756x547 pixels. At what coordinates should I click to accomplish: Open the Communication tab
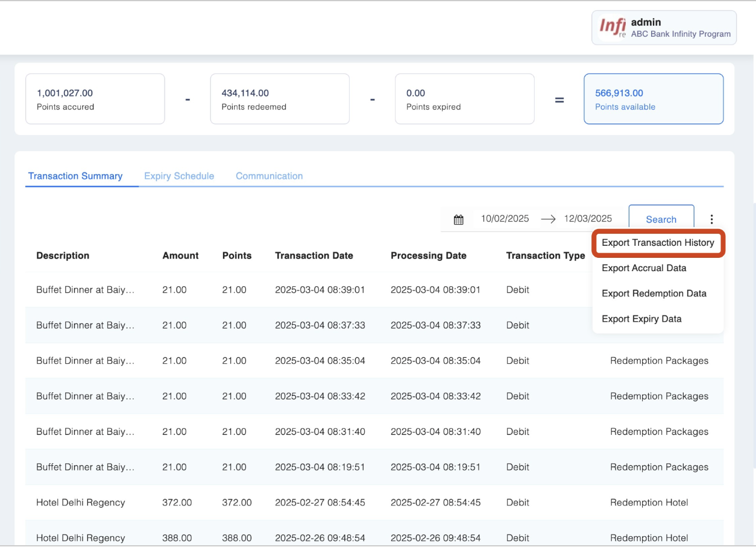point(269,176)
